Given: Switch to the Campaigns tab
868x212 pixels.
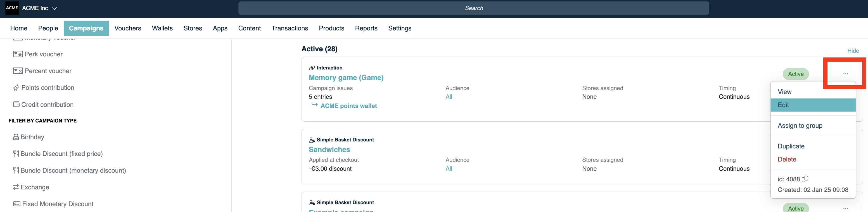Looking at the screenshot, I should [86, 28].
